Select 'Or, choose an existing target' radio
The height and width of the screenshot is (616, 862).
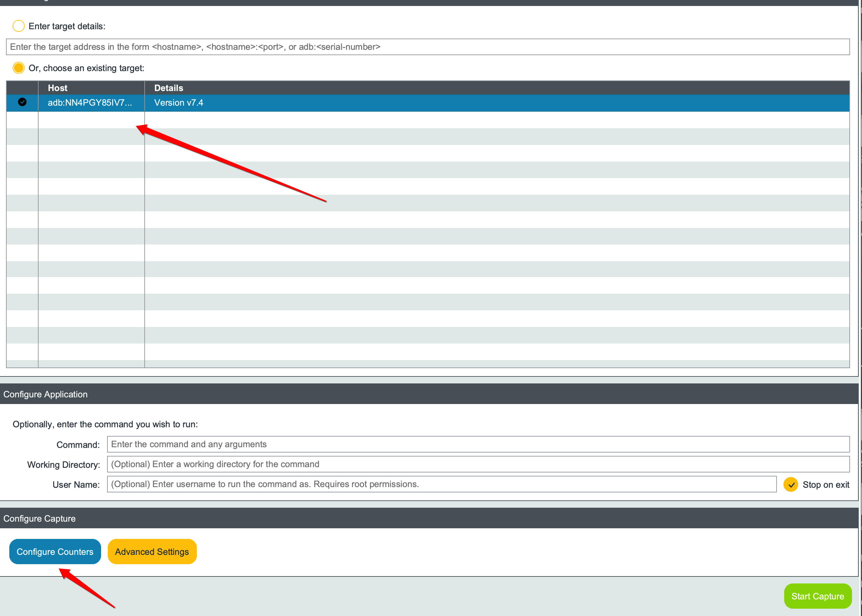click(18, 68)
